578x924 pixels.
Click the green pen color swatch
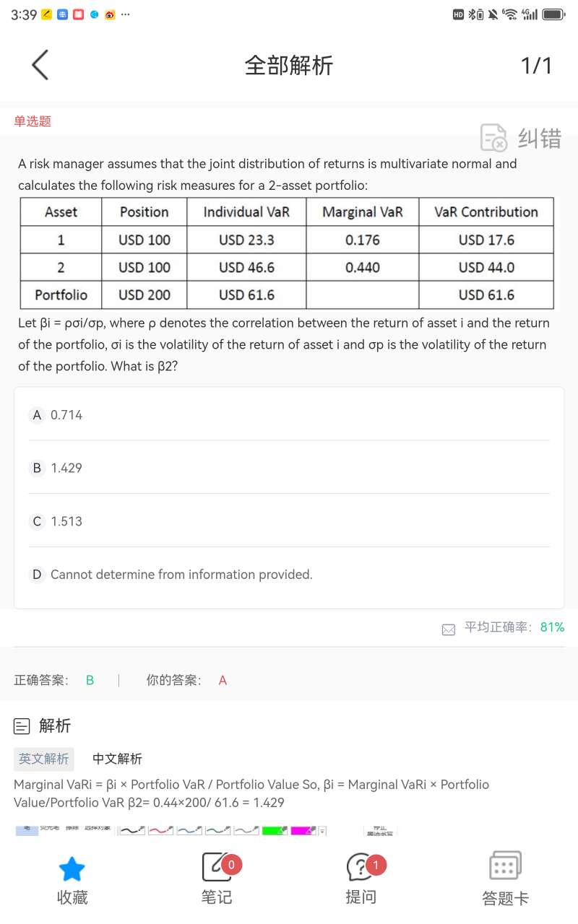[x=275, y=832]
